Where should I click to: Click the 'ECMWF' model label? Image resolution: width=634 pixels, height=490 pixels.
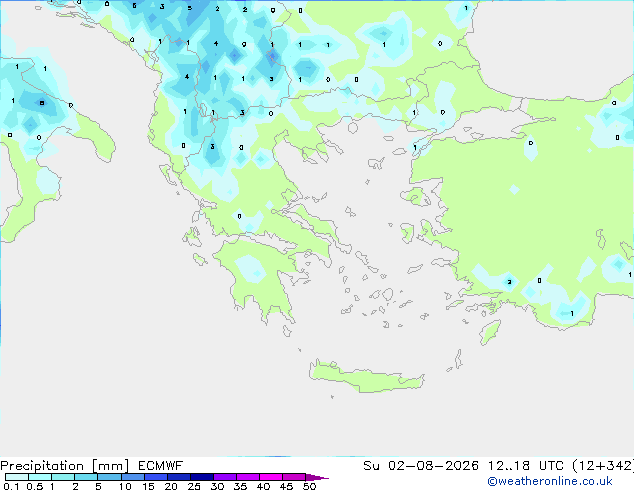coord(161,466)
